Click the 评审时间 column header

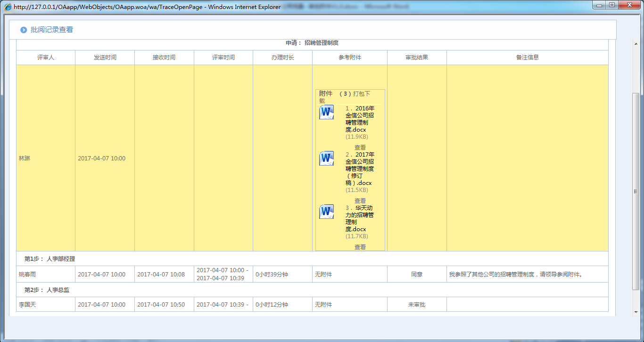[x=223, y=58]
